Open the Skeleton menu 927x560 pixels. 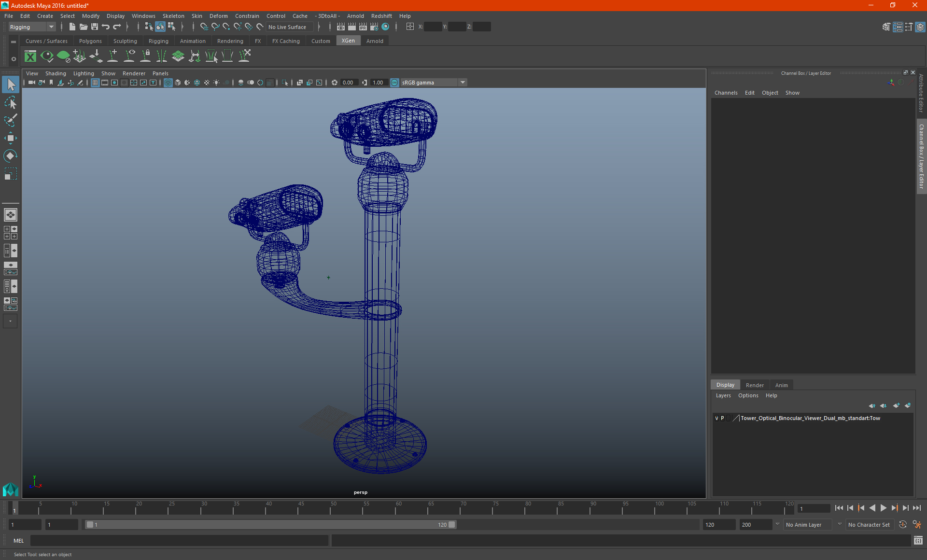coord(173,16)
